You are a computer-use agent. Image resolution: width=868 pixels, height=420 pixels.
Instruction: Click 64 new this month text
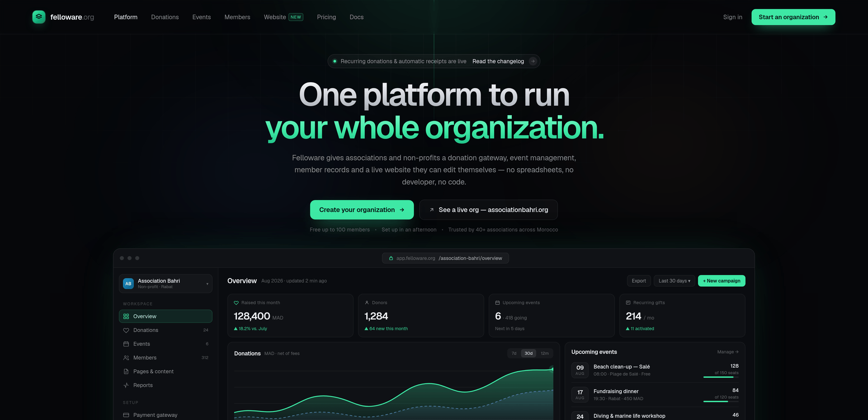(386, 329)
